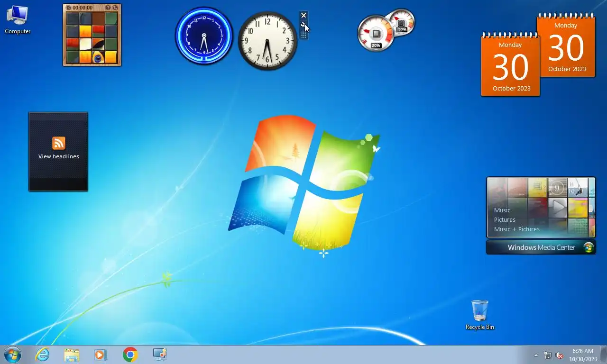Click the muted volume tray icon
Image resolution: width=607 pixels, height=364 pixels.
click(559, 355)
